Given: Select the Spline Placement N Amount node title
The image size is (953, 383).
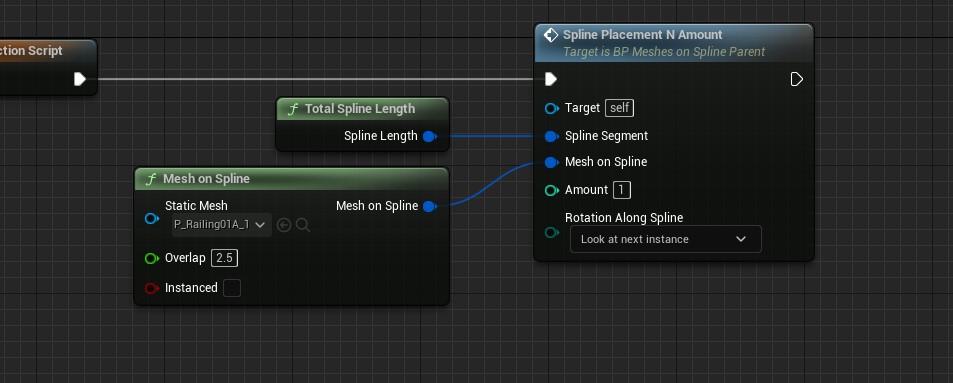Looking at the screenshot, I should 642,35.
